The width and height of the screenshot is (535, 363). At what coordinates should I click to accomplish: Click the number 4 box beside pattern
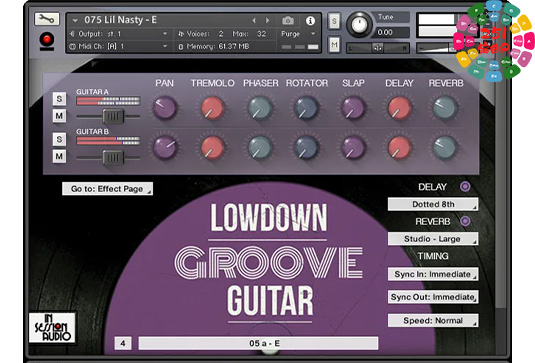[x=123, y=343]
